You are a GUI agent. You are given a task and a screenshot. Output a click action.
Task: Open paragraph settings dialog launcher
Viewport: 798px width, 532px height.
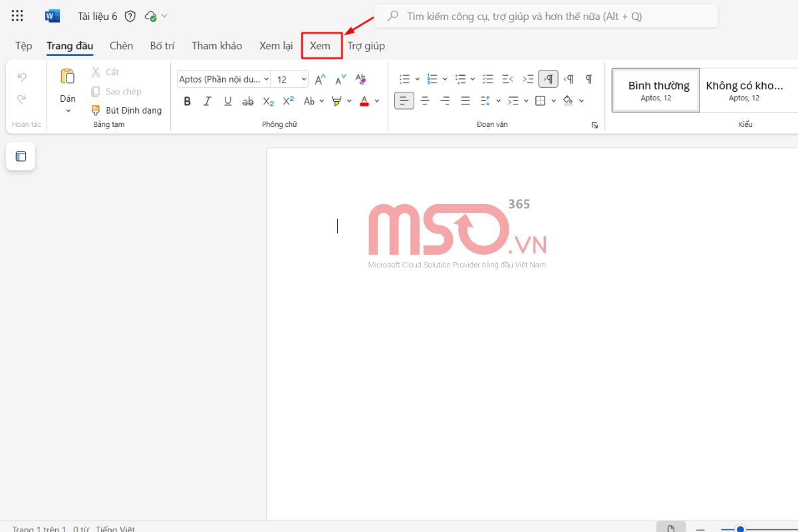pos(595,125)
